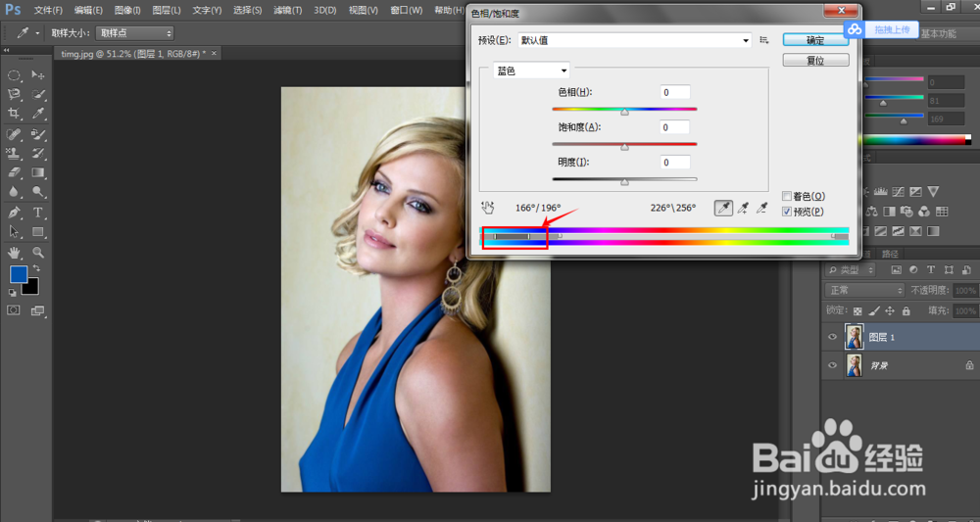Toggle the lock-all padlock in Layers panel
Image resolution: width=980 pixels, height=522 pixels.
click(906, 310)
